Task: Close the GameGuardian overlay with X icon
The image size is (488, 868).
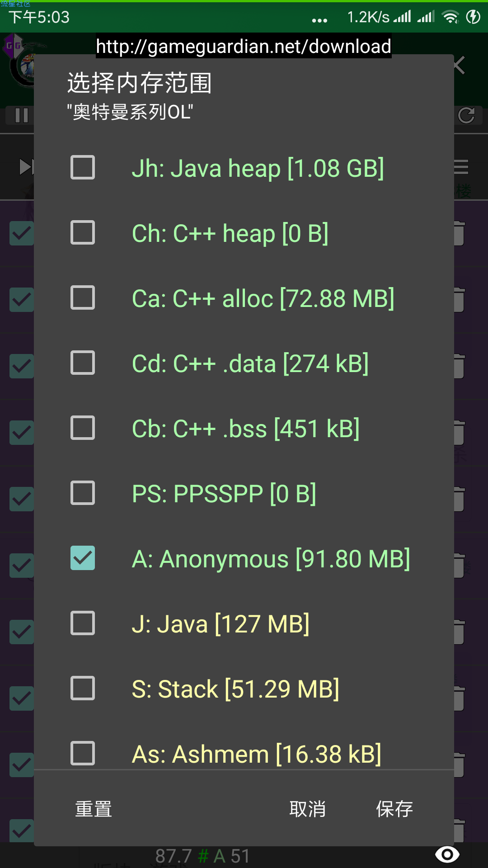Action: [x=460, y=66]
